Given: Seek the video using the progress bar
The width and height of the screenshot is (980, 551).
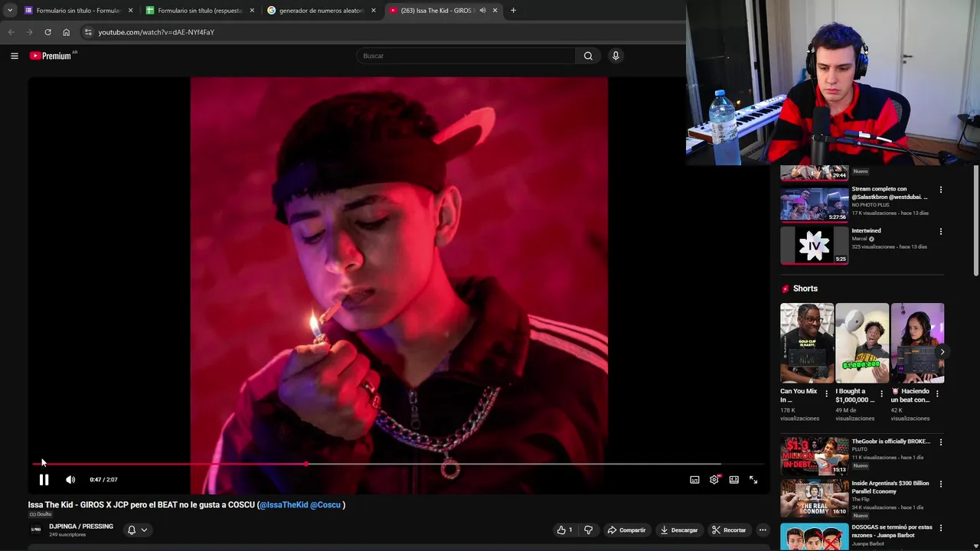Looking at the screenshot, I should 399,464.
